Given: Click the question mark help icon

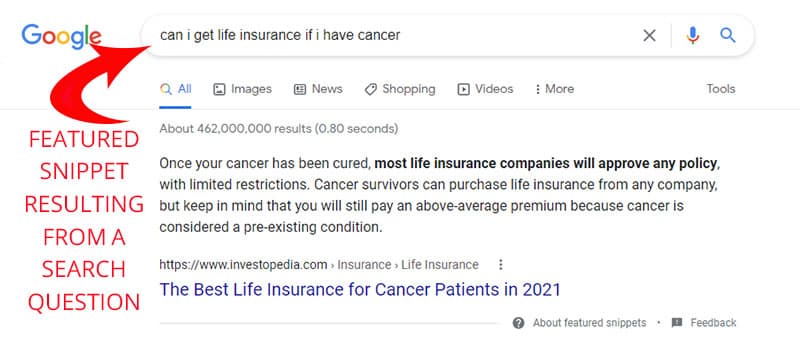Looking at the screenshot, I should (518, 323).
